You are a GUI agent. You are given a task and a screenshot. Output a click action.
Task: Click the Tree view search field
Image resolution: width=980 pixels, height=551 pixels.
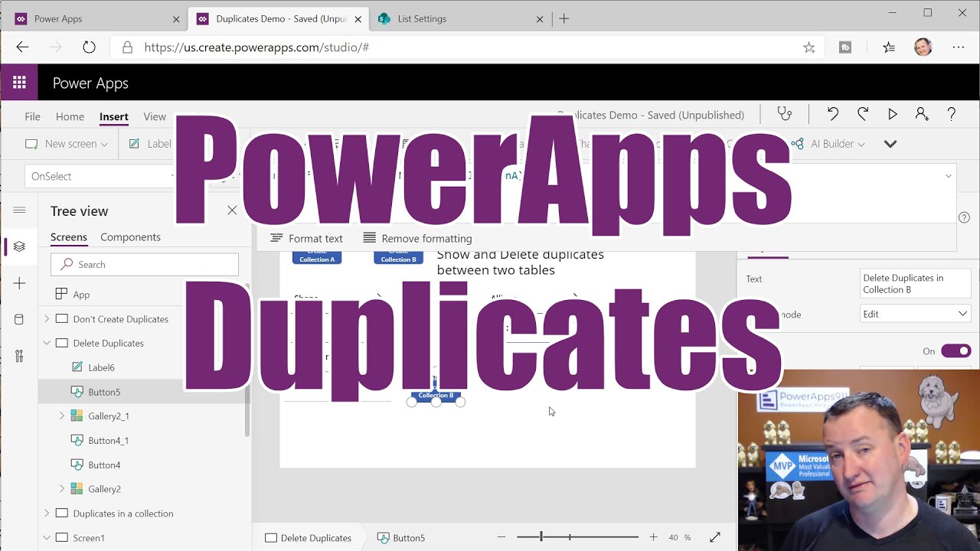click(x=145, y=264)
